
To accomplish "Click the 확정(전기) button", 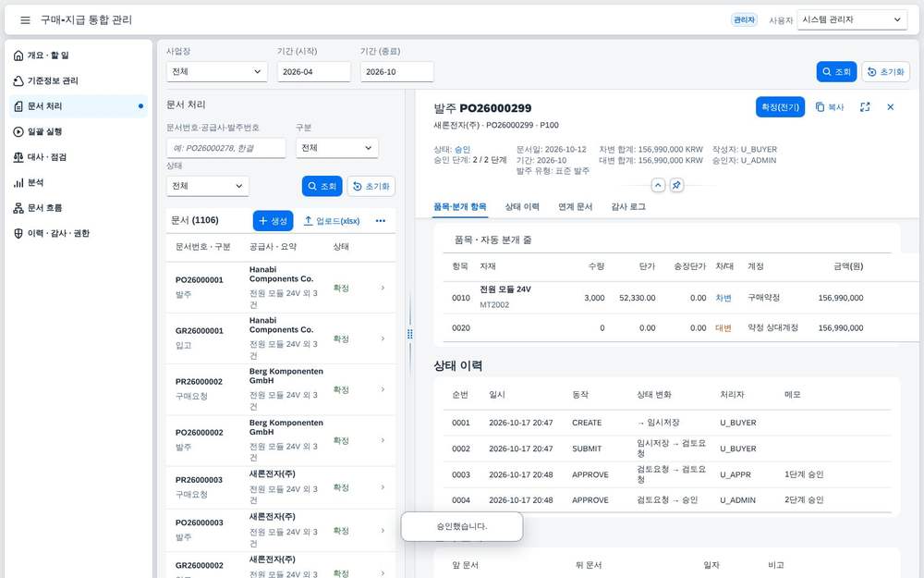I will [780, 106].
